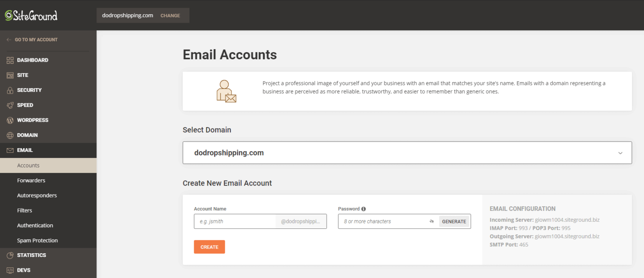
Task: Open the Speed section
Action: pyautogui.click(x=9, y=105)
